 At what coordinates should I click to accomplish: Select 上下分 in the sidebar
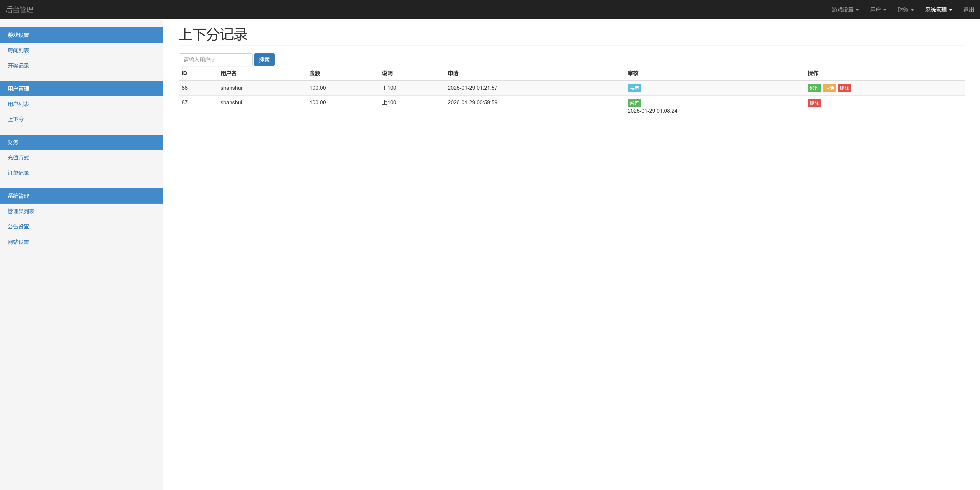click(16, 119)
